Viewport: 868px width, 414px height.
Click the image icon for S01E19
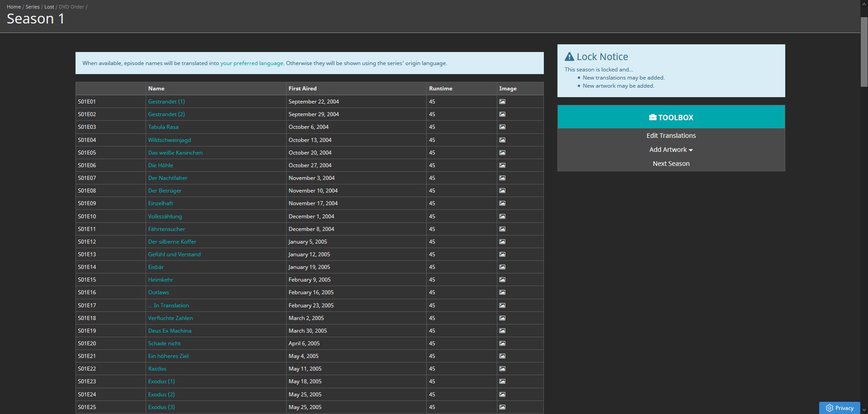502,331
